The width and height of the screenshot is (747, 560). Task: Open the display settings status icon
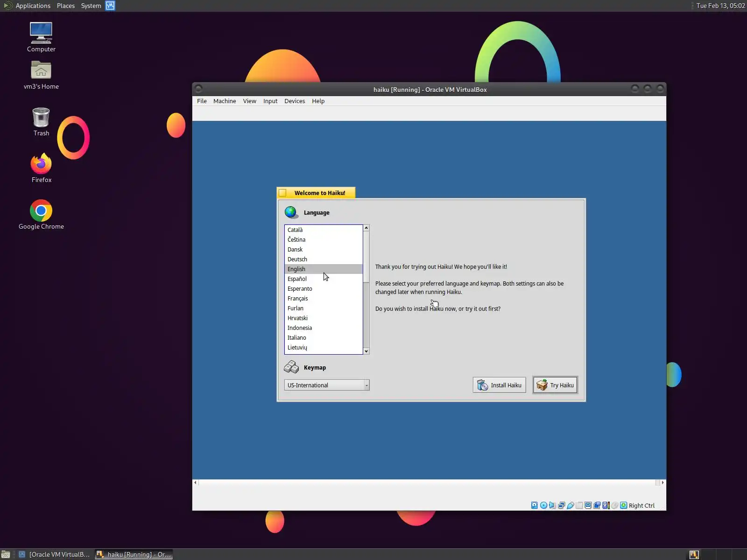point(588,505)
